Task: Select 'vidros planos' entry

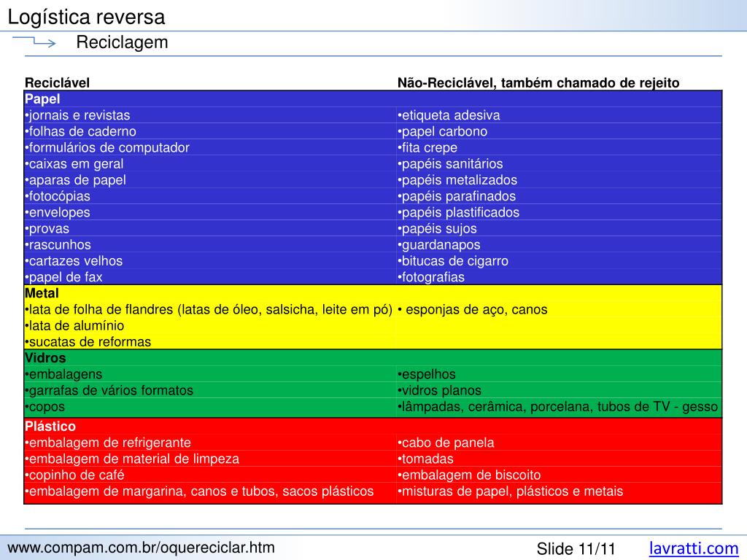Action: click(x=440, y=391)
